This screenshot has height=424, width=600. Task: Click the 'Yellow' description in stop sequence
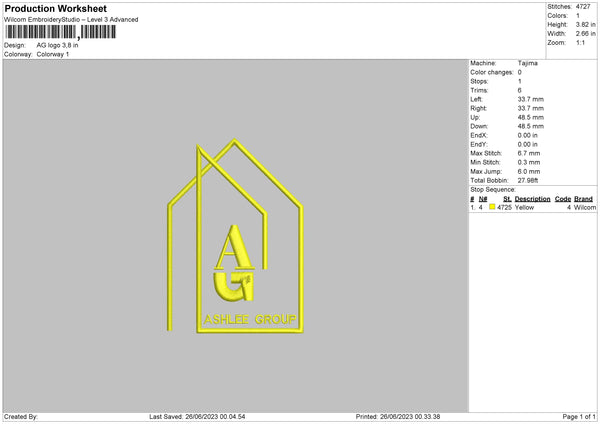[x=524, y=207]
